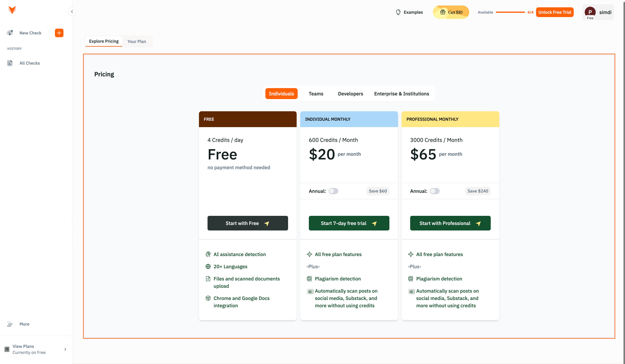Click the Start 7-day free trial button
This screenshot has width=625, height=364.
pyautogui.click(x=349, y=223)
